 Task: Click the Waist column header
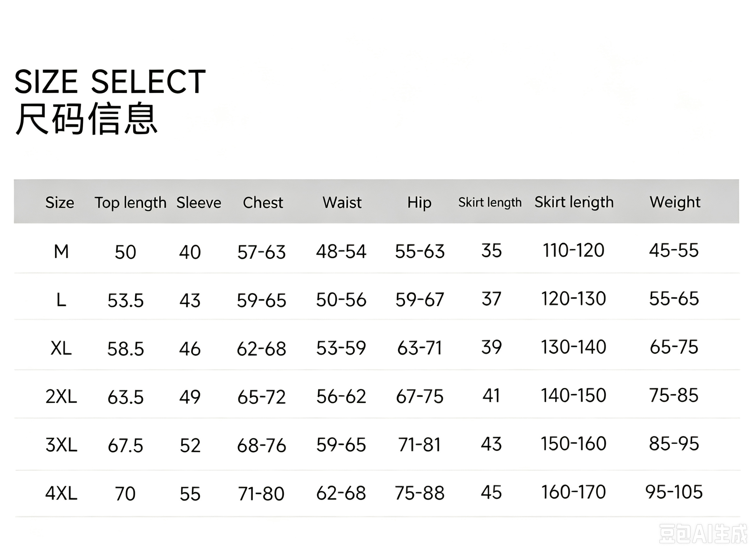[x=342, y=203]
